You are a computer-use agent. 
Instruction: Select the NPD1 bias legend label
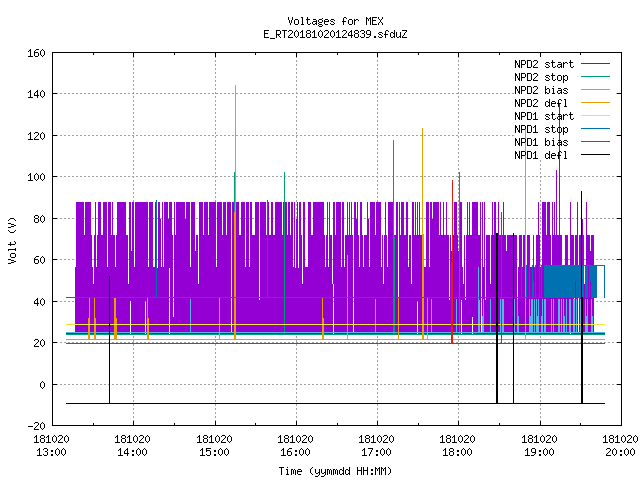(541, 142)
